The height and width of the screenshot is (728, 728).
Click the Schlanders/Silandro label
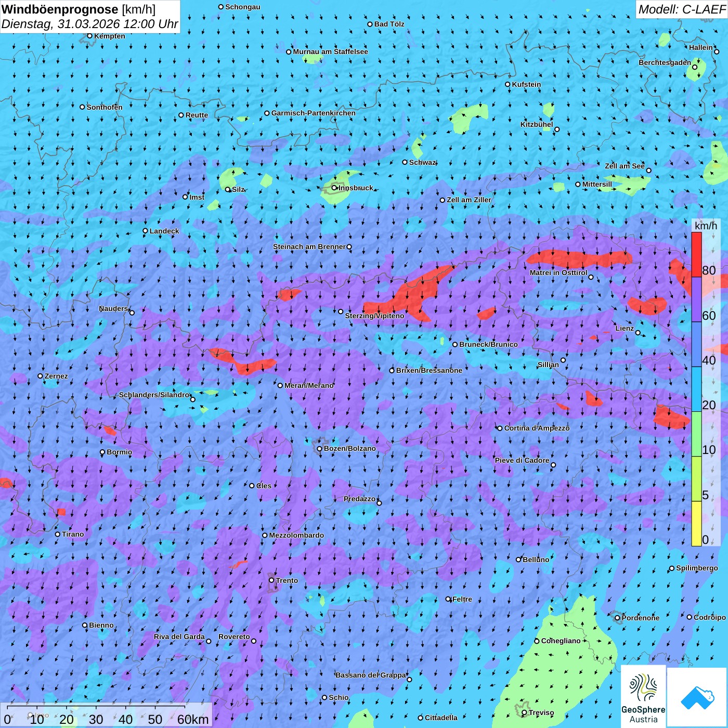click(154, 395)
